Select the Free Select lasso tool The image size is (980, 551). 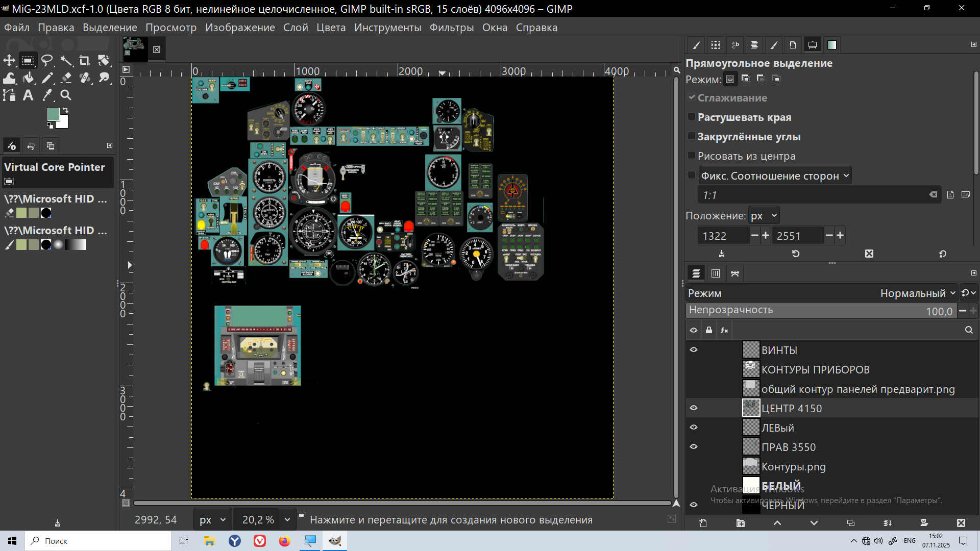point(47,61)
